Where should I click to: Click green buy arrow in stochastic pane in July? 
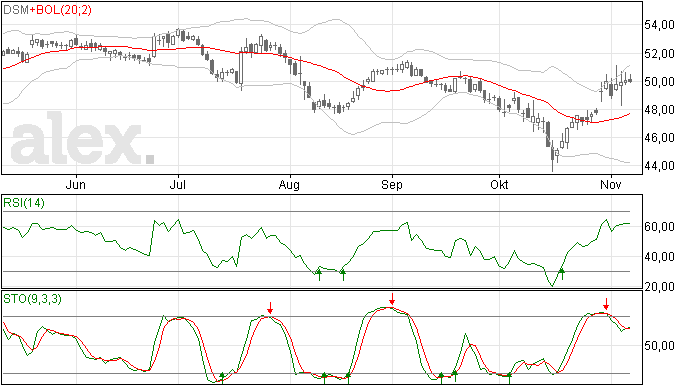[222, 378]
